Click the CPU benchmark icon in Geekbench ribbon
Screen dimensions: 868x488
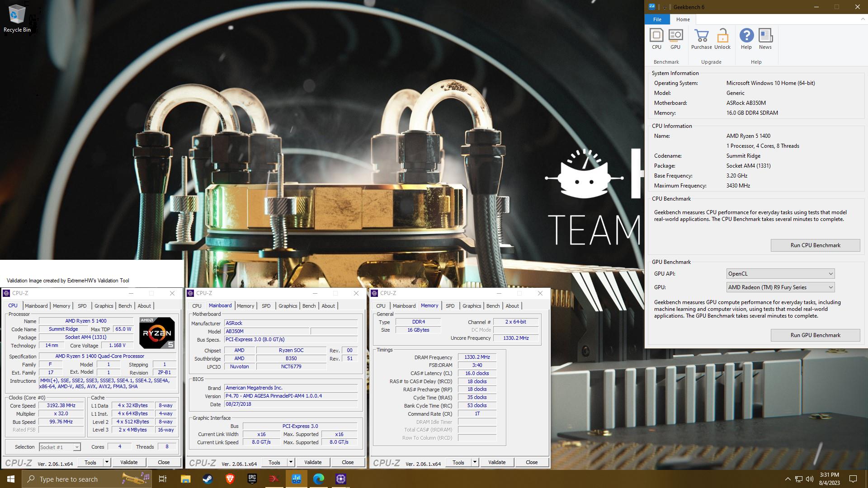(x=656, y=39)
